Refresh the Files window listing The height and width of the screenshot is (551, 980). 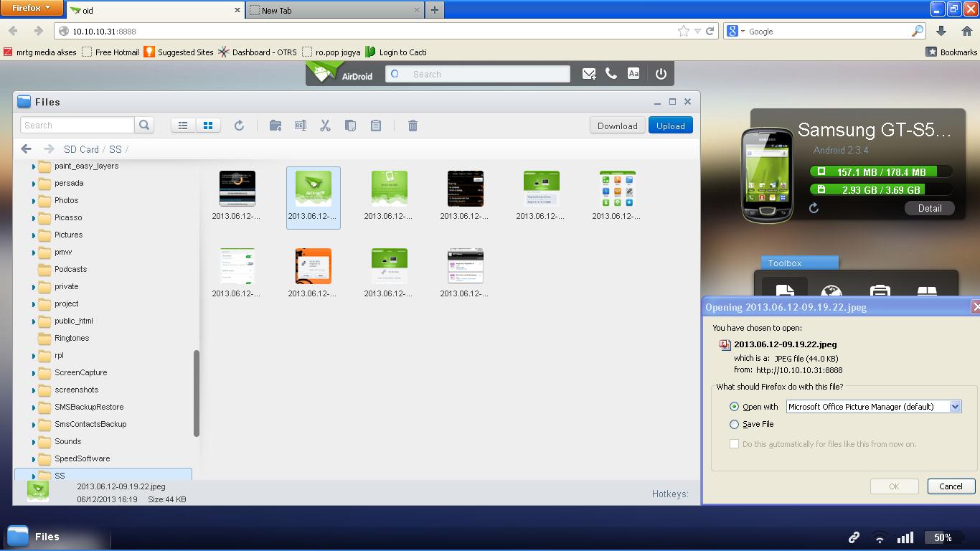[x=240, y=126]
